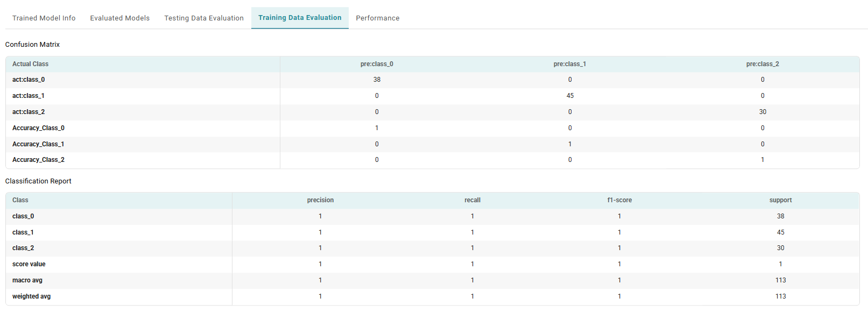
Task: Click the recall column header
Action: pos(472,200)
